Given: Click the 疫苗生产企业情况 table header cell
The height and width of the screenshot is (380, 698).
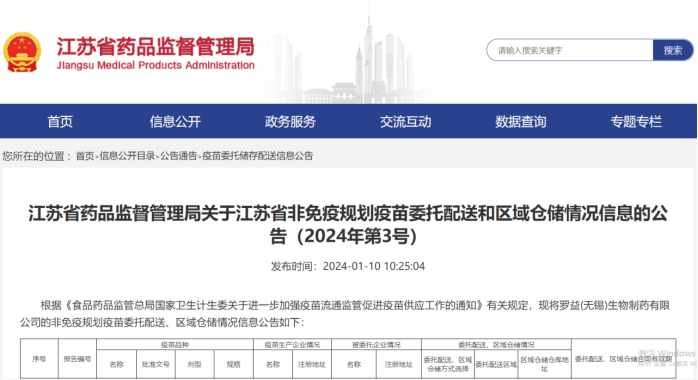Looking at the screenshot, I should coord(292,344).
